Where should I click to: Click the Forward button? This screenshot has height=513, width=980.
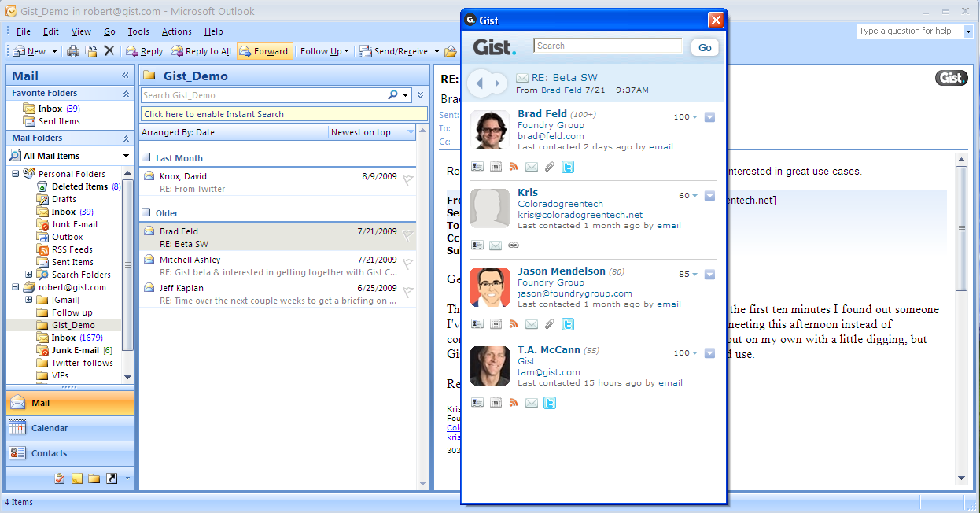[x=265, y=51]
